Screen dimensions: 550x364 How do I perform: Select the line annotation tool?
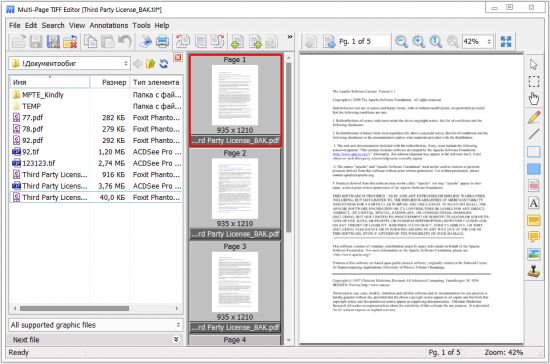[534, 134]
